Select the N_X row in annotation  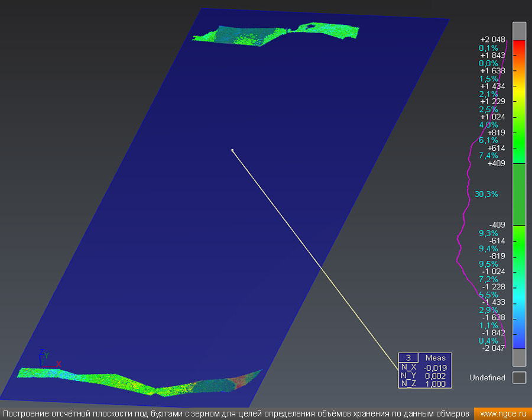426,367
